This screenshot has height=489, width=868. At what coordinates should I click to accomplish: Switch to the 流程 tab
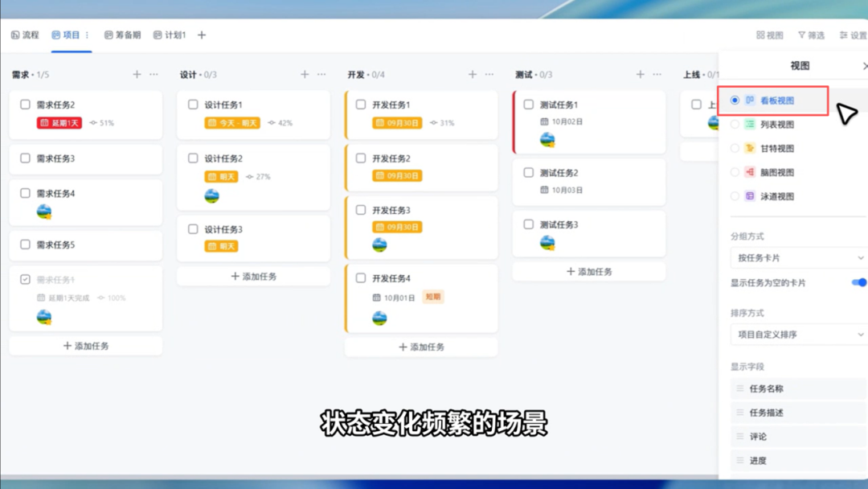[x=25, y=35]
